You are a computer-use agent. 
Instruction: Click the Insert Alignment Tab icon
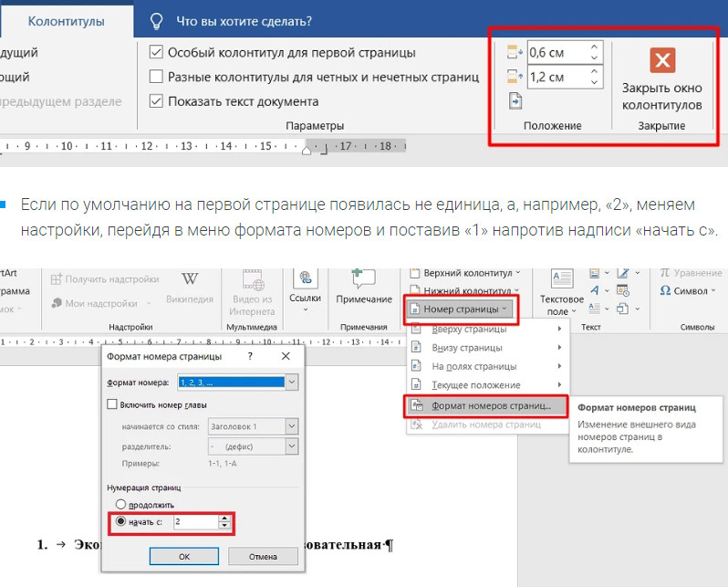pos(515,100)
